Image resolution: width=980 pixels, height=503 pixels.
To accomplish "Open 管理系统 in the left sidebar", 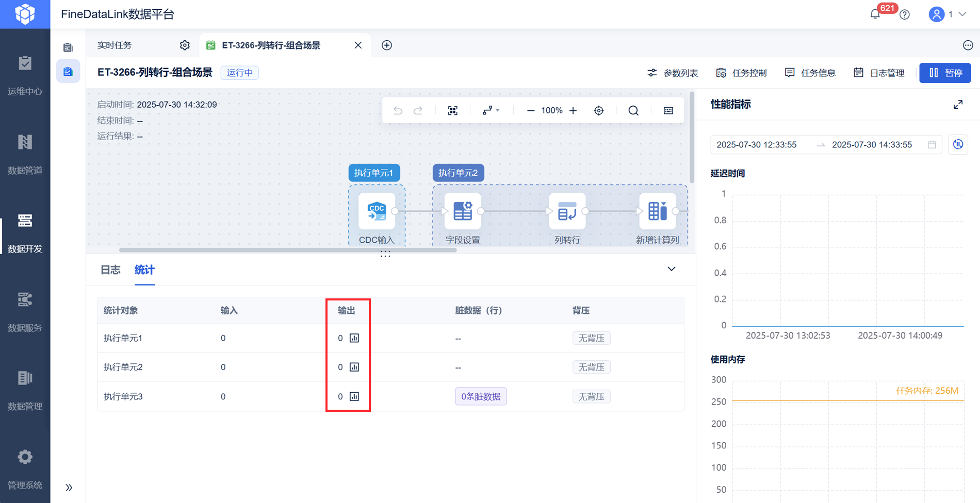I will click(25, 470).
